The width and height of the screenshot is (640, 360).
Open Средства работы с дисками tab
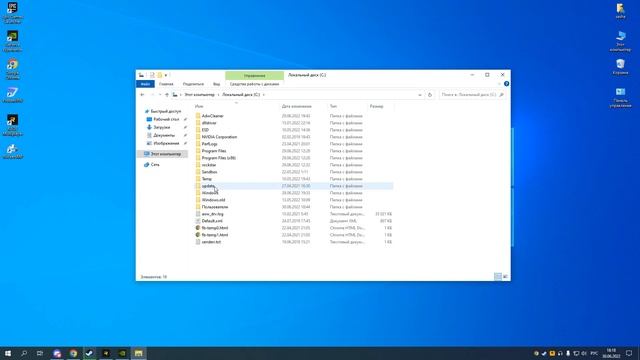coord(254,84)
